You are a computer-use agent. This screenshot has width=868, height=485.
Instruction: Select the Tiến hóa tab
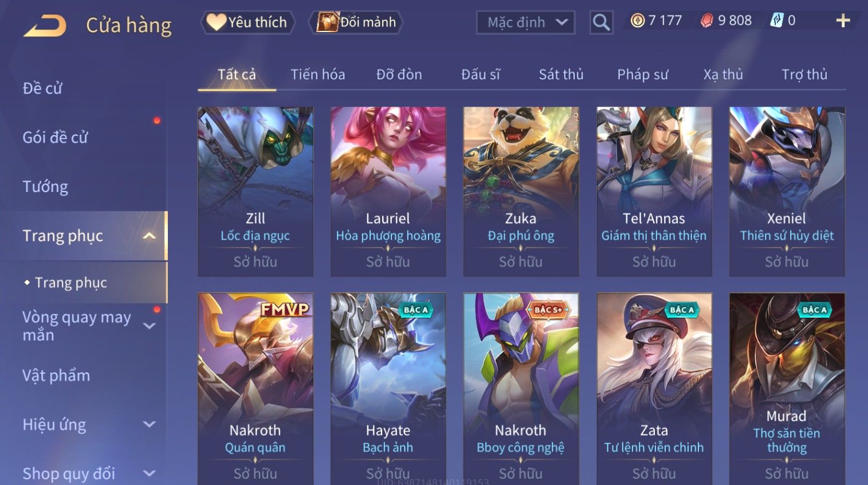point(317,75)
